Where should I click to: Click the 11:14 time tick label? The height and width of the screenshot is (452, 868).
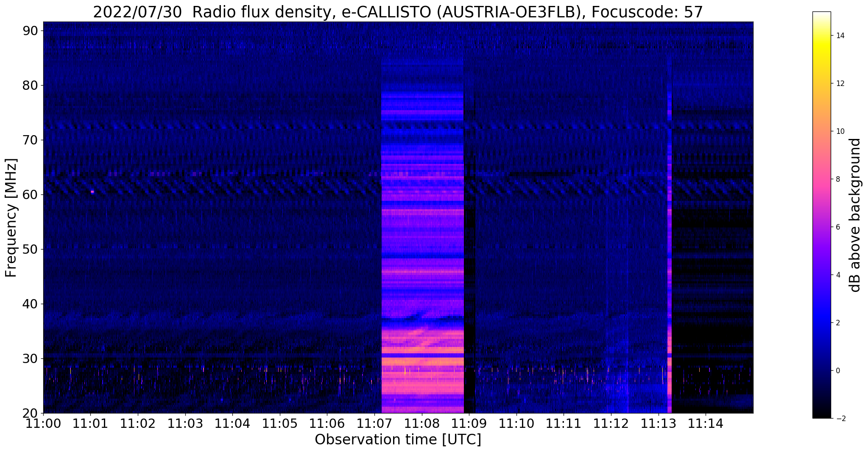coord(706,423)
